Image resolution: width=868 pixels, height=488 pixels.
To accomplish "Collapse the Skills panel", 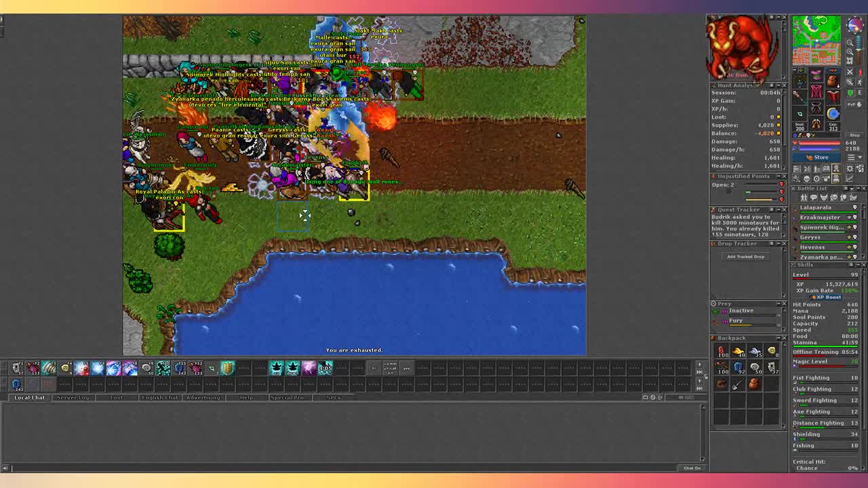I will pyautogui.click(x=859, y=265).
